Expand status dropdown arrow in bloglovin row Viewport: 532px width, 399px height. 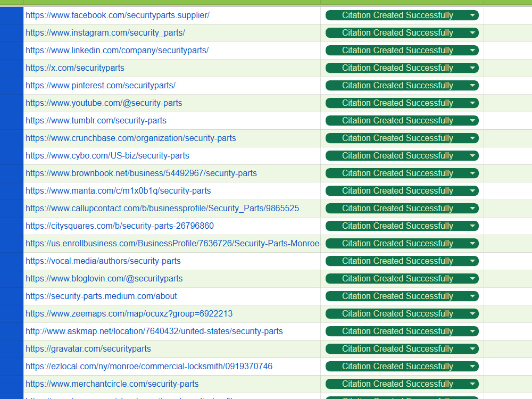coord(472,279)
